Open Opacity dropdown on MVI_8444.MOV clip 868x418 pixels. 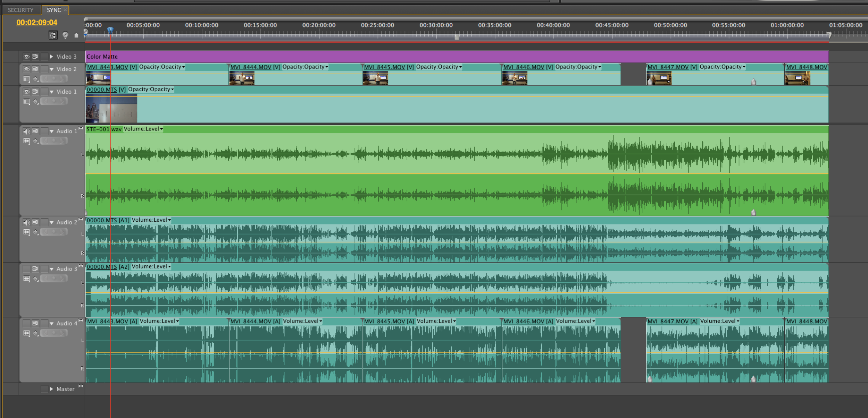[306, 67]
